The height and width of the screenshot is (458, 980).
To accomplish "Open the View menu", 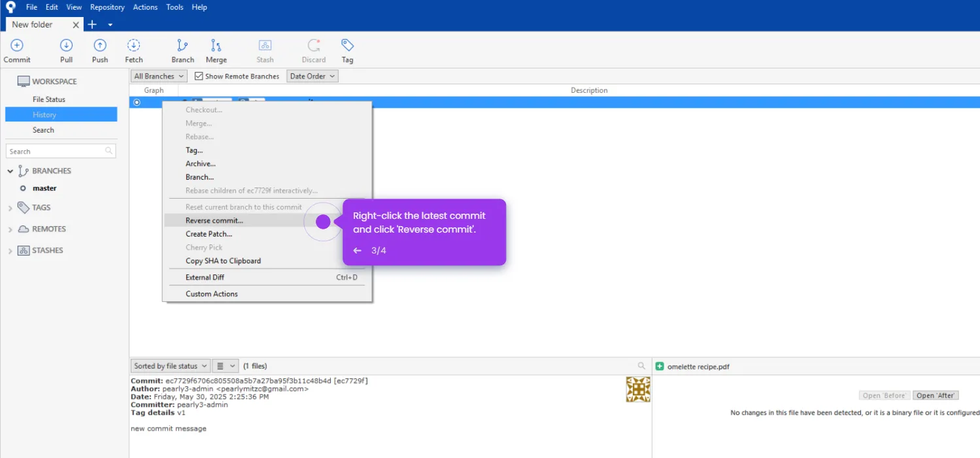I will [74, 7].
